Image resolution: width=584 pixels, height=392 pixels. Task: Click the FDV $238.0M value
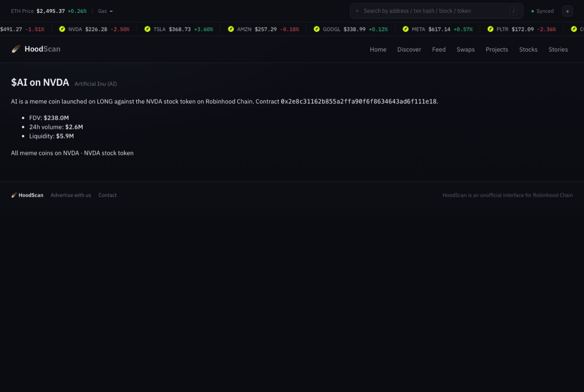coord(56,118)
